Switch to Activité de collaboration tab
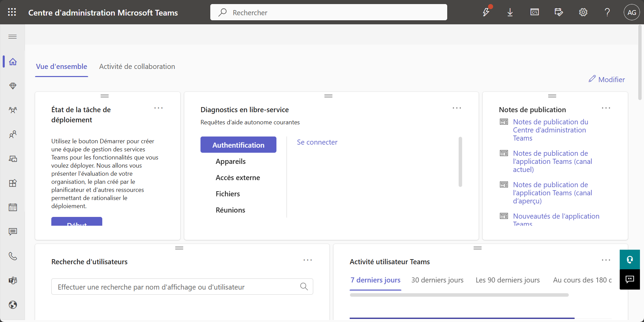The height and width of the screenshot is (322, 644). [137, 67]
